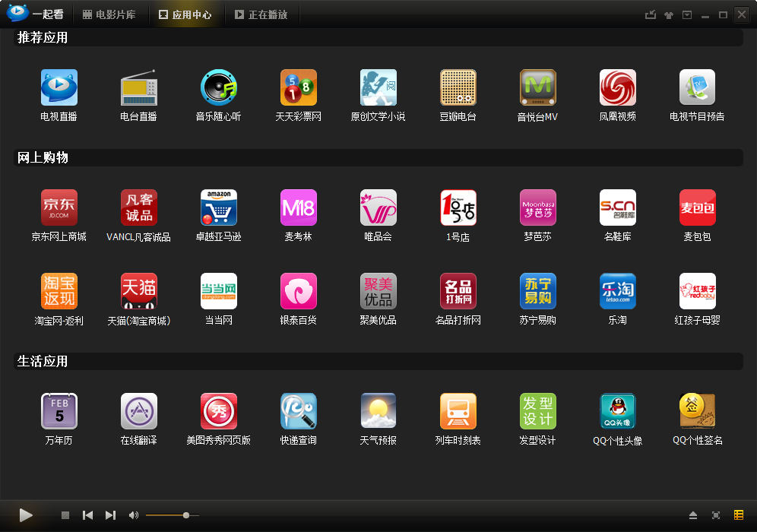Mute the volume speaker icon
Viewport: 757px width, 532px height.
pyautogui.click(x=133, y=515)
